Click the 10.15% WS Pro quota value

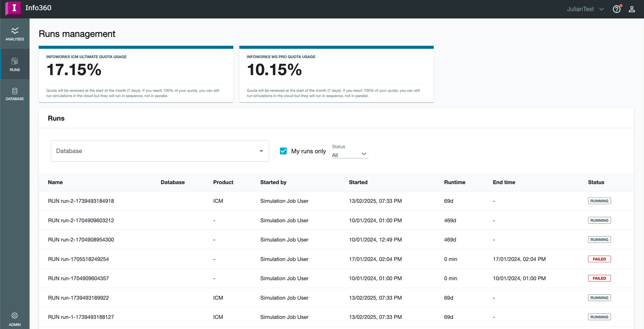274,70
